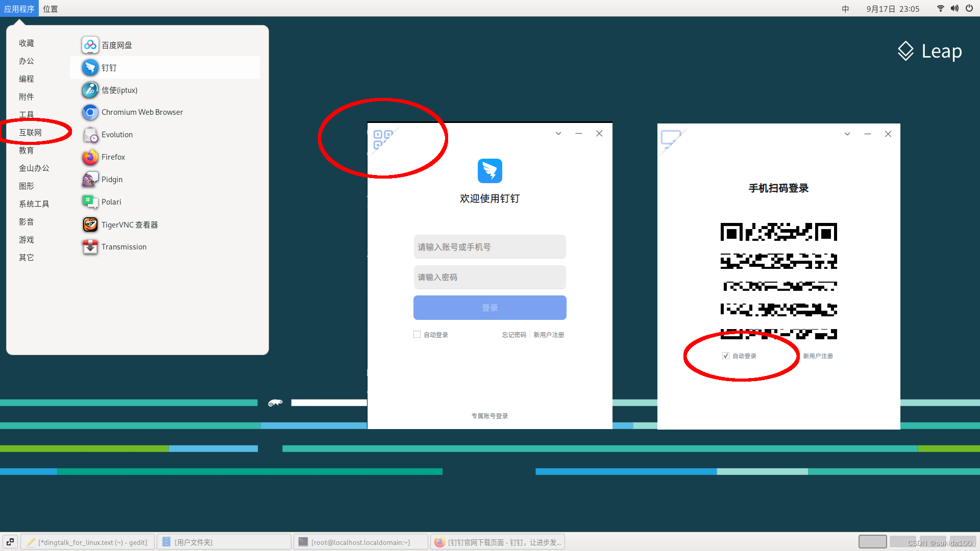This screenshot has height=551, width=980.
Task: Open the 应用程序 menu
Action: point(19,9)
